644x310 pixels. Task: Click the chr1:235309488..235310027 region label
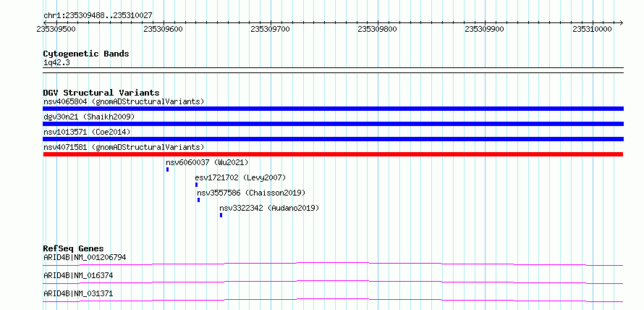coord(98,15)
